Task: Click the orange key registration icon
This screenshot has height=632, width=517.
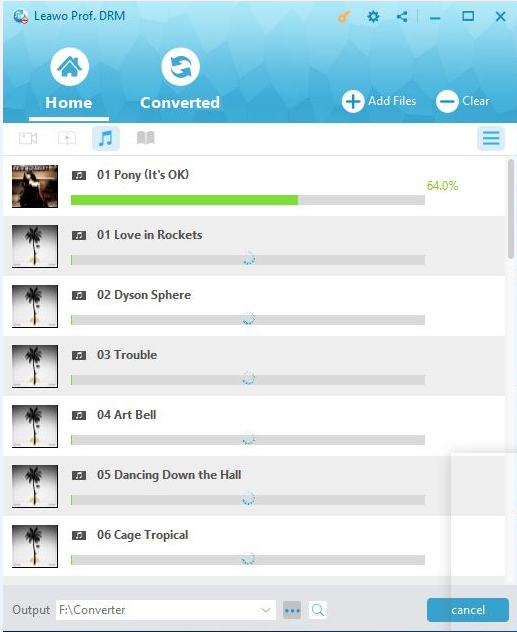Action: point(344,17)
